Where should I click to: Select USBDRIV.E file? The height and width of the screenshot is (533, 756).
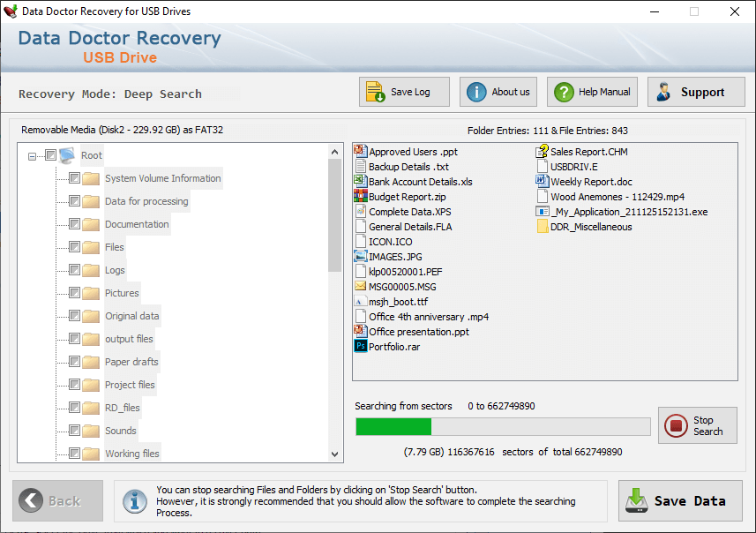click(x=574, y=167)
